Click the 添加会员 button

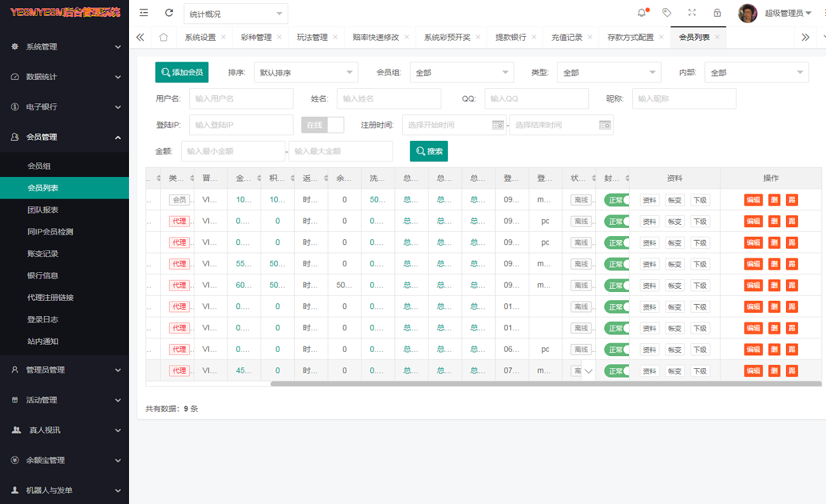pyautogui.click(x=182, y=72)
